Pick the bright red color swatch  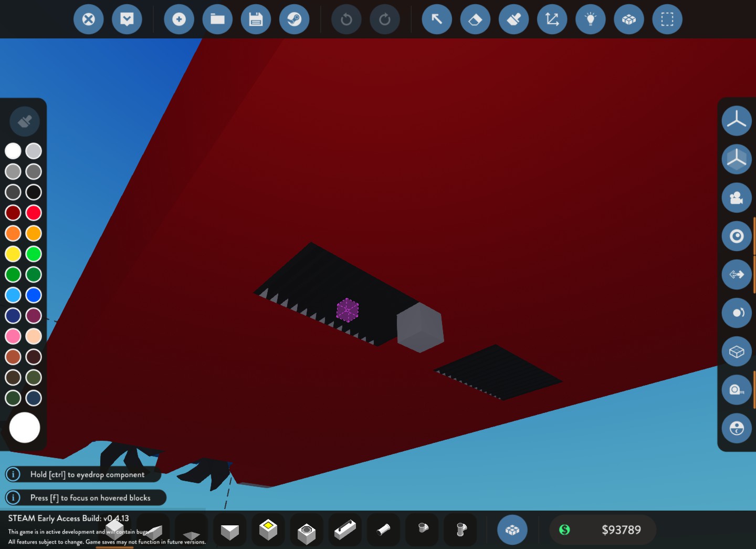34,213
